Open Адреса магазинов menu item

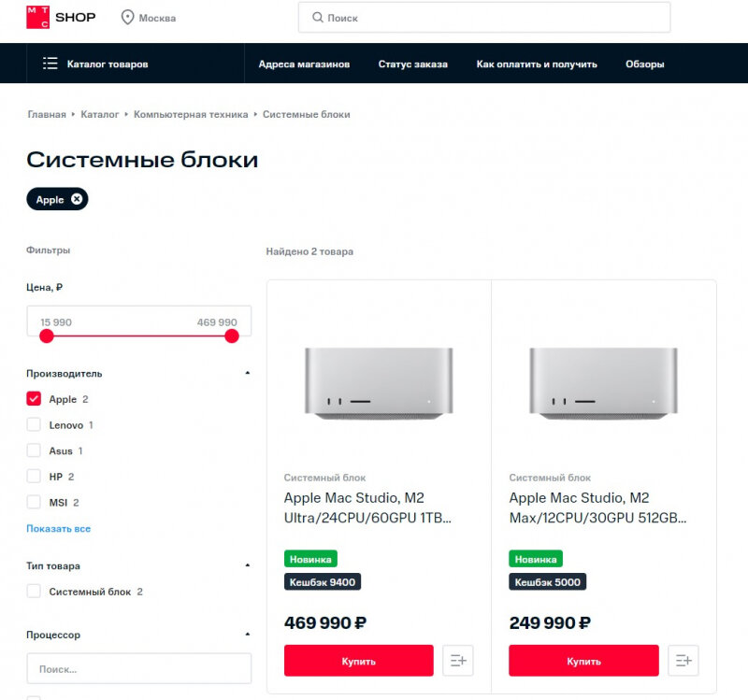304,64
